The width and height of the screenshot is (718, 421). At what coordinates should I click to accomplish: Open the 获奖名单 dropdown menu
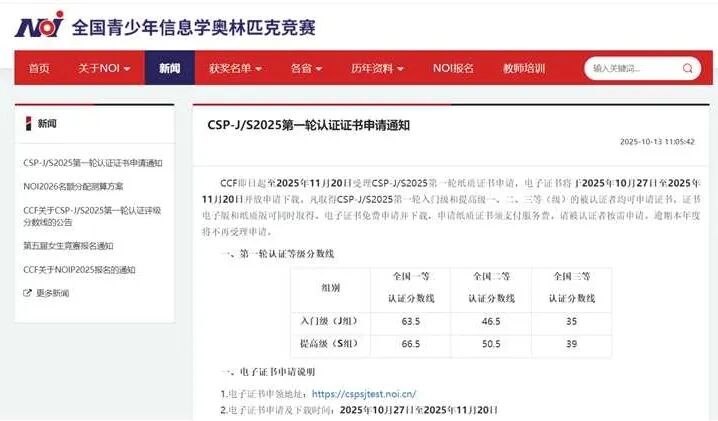pyautogui.click(x=235, y=69)
